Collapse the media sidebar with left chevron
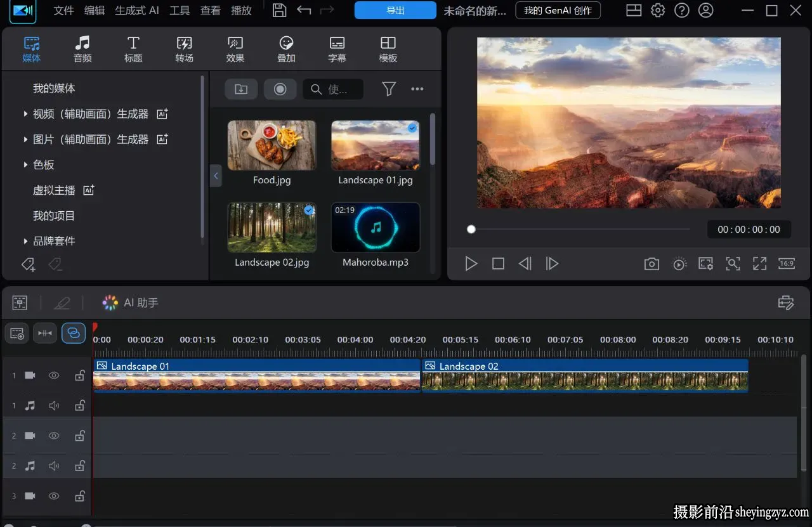 tap(216, 176)
